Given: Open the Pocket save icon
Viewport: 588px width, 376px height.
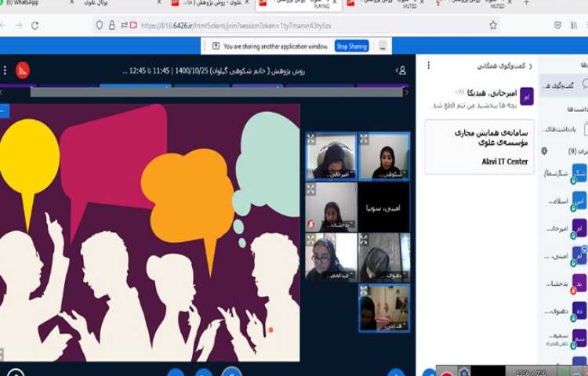Looking at the screenshot, I should point(557,25).
